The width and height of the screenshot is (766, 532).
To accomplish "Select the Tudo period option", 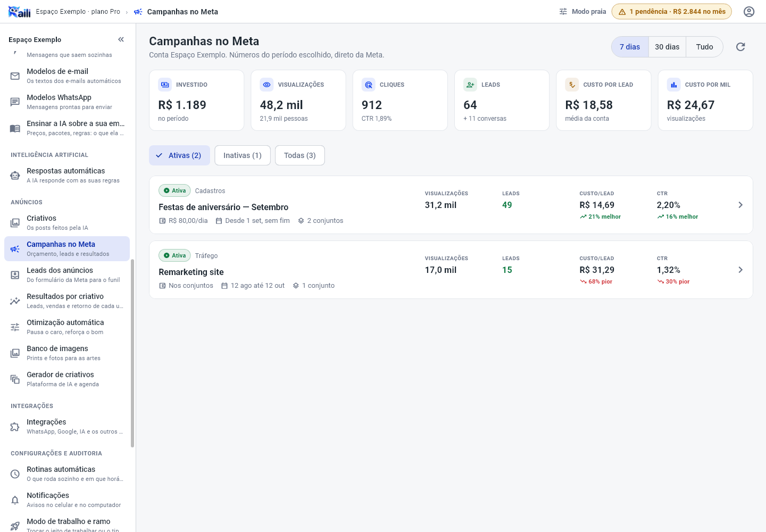I will click(704, 47).
